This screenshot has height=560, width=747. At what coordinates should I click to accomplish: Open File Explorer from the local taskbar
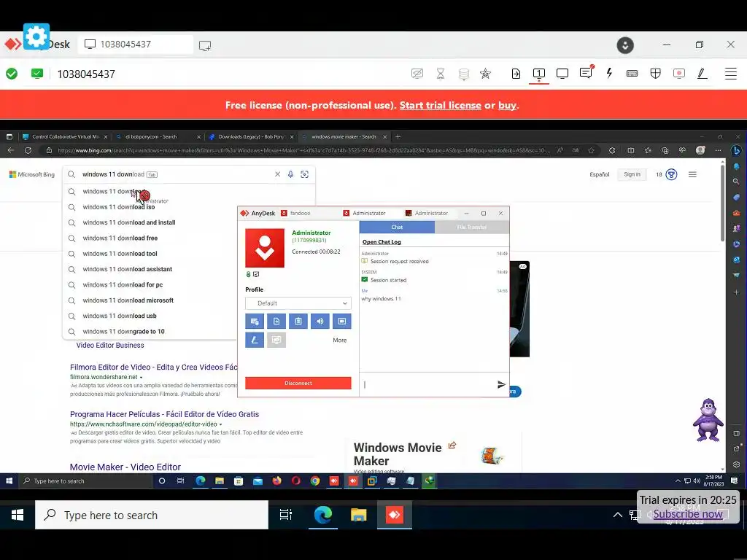tap(359, 515)
